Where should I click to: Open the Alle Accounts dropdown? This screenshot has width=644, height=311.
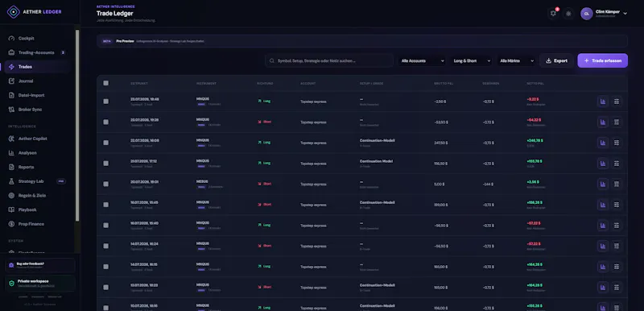[422, 60]
